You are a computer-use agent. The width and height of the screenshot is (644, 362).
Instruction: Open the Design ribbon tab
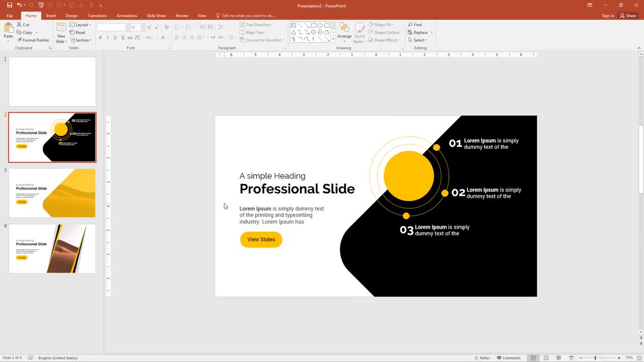point(71,15)
